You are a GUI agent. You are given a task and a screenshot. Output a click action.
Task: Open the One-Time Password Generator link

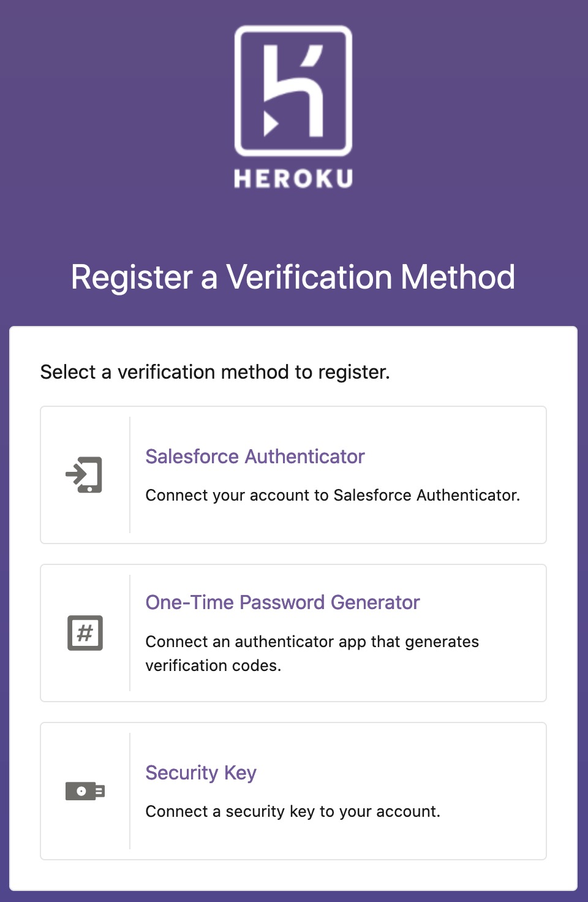tap(282, 602)
